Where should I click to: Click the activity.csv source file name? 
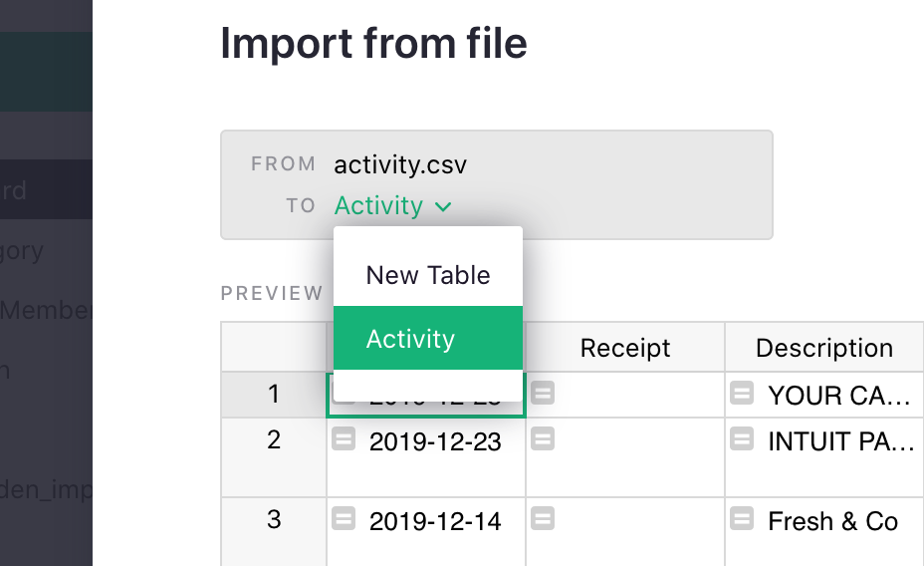coord(400,164)
